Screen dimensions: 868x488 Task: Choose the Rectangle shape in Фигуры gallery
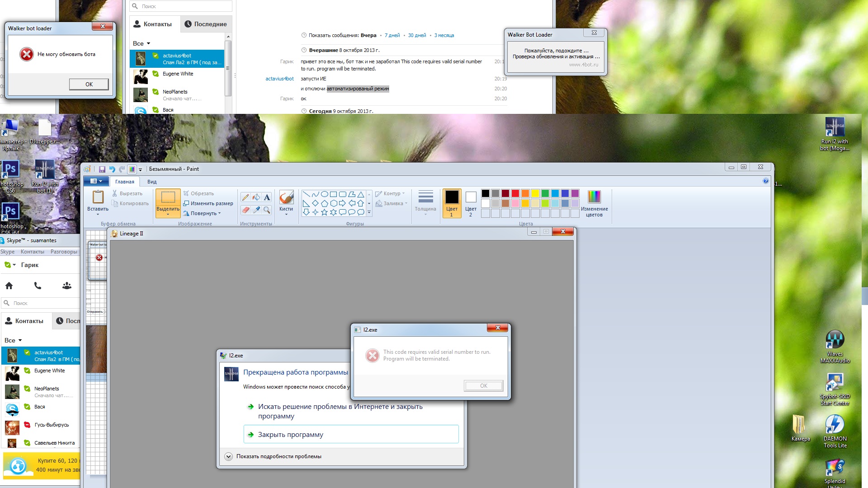point(334,194)
